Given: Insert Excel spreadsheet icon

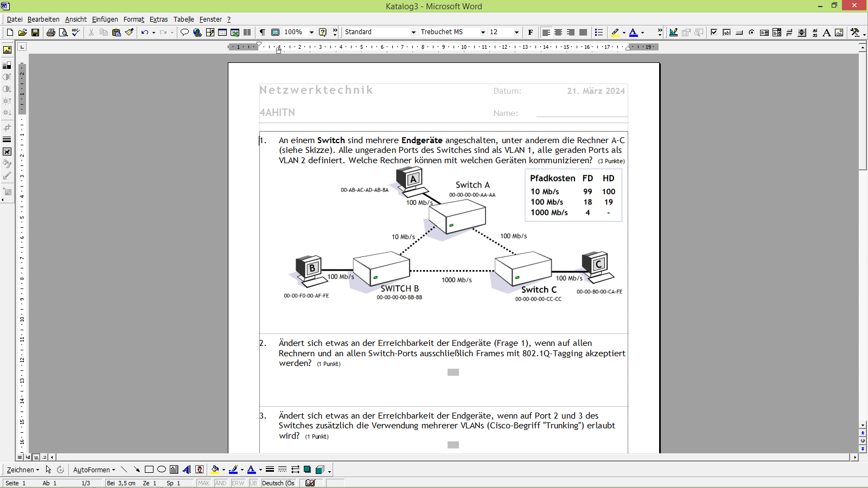Looking at the screenshot, I should coord(235,33).
